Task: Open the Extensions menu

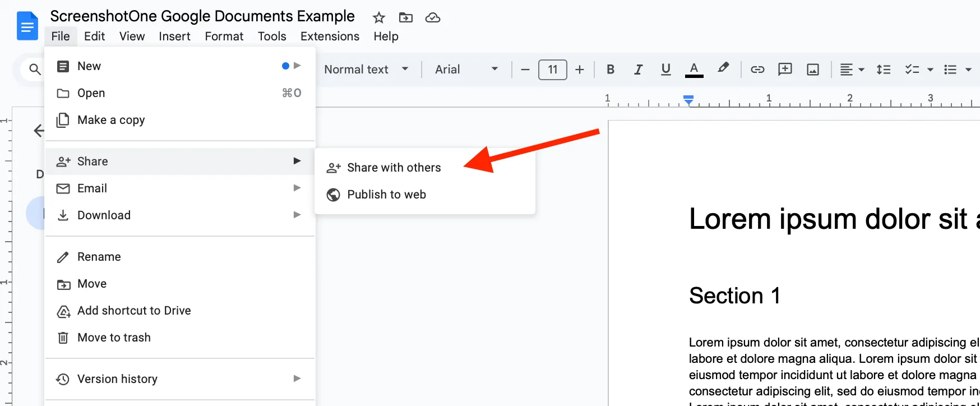Action: pyautogui.click(x=330, y=36)
